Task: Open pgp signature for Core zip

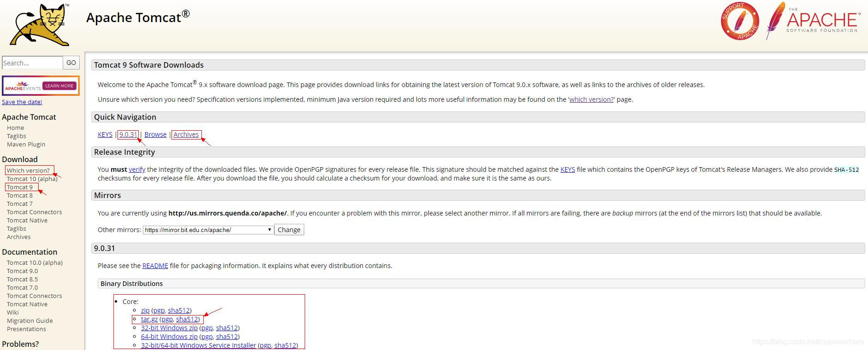Action: click(159, 310)
